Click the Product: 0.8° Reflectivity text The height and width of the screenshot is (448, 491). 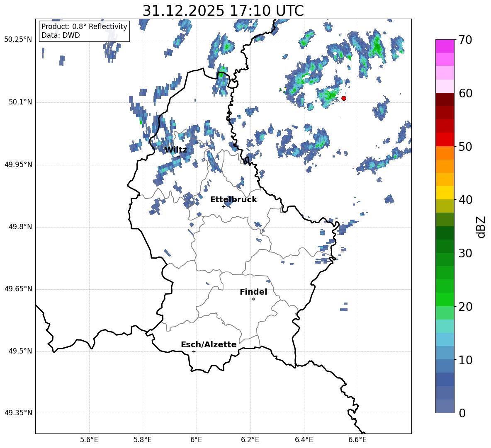click(84, 26)
